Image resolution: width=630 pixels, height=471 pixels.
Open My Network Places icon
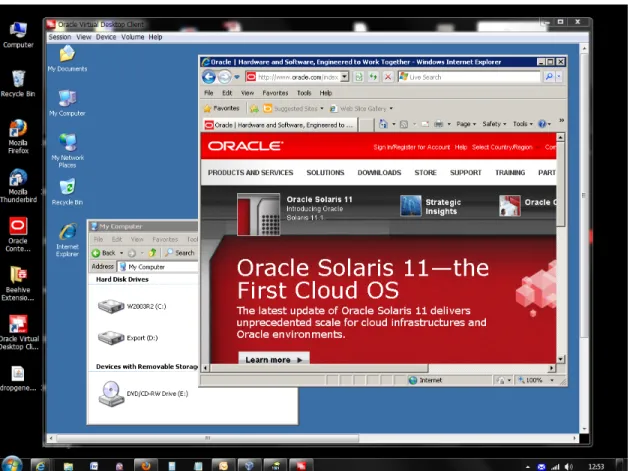tap(68, 151)
